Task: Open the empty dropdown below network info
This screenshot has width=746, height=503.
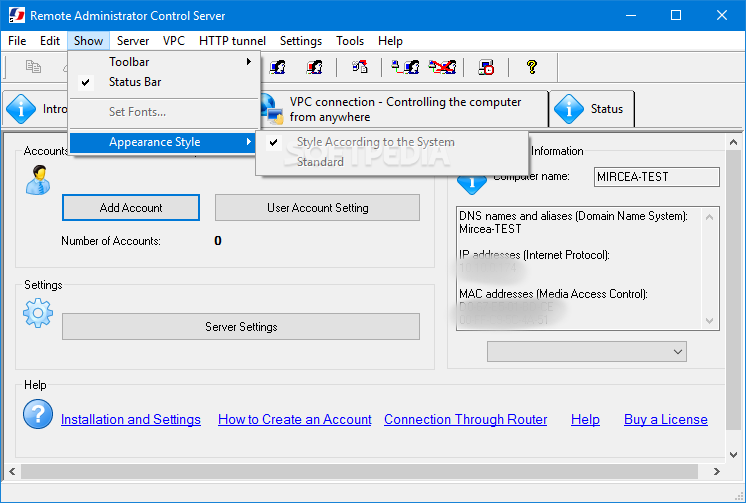Action: 587,352
